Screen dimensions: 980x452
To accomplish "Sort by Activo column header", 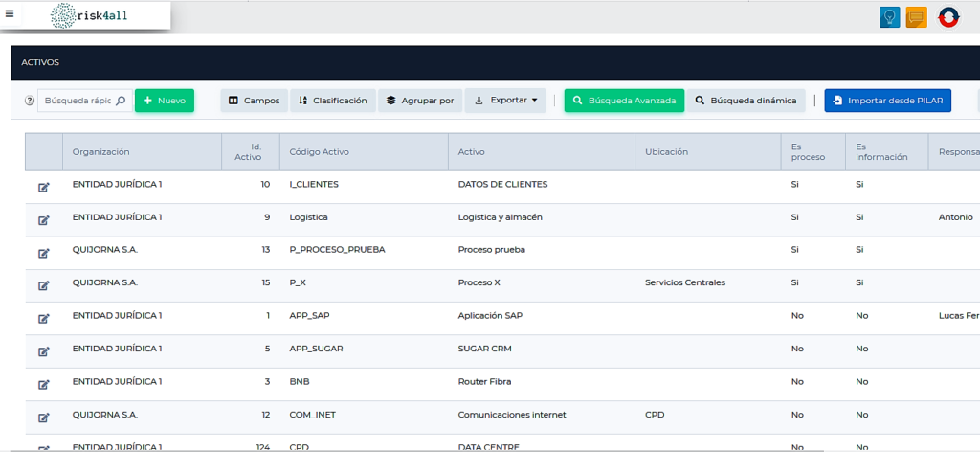I will click(542, 152).
